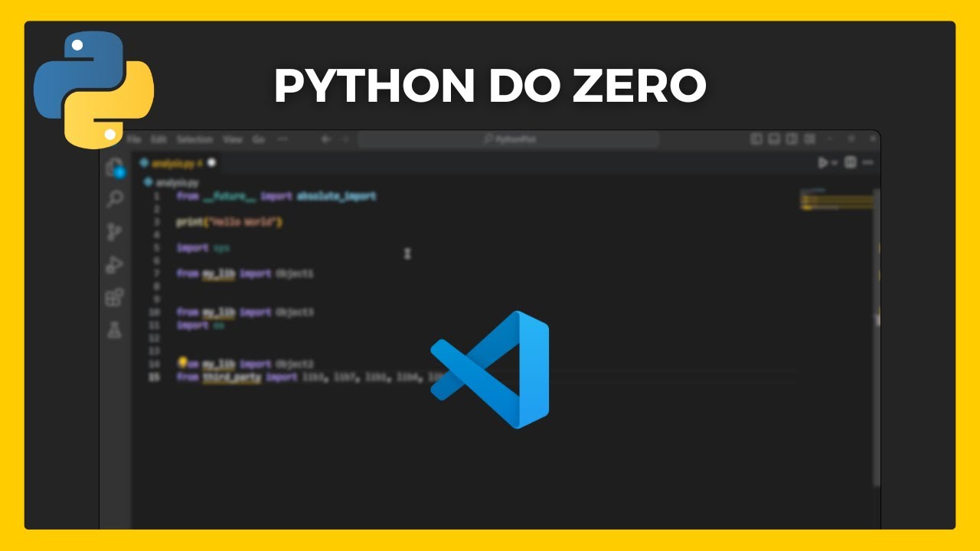The height and width of the screenshot is (551, 980).
Task: Maximize the VS Code window
Action: (x=851, y=139)
